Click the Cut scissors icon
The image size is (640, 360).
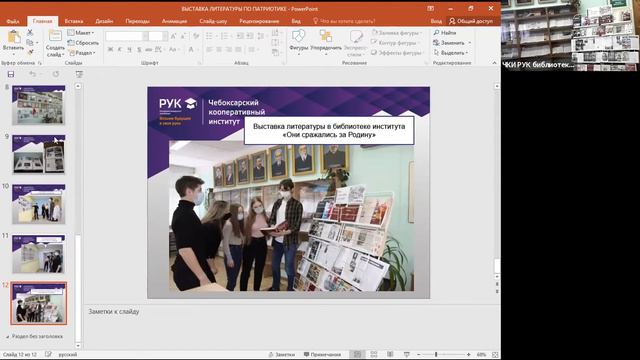(x=30, y=33)
